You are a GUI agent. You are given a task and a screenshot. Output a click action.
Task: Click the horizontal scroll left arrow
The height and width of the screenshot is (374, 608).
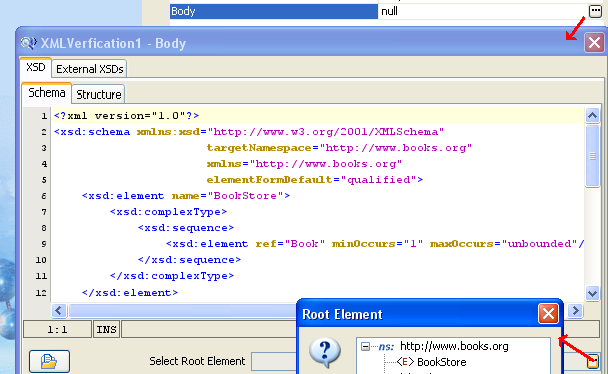(x=59, y=310)
